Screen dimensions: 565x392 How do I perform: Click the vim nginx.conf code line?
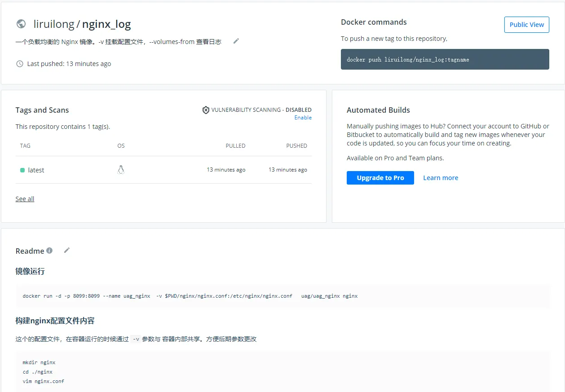pos(44,381)
